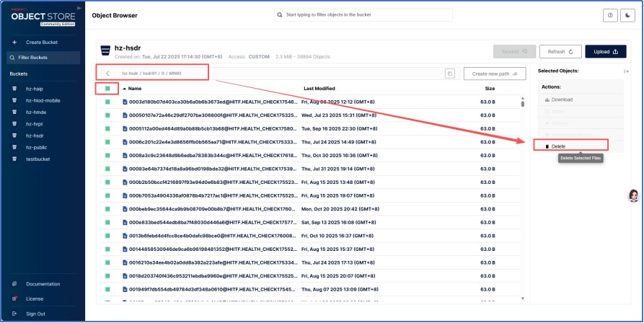Sort objects by Last Modified column
The image size is (644, 323).
pyautogui.click(x=319, y=88)
